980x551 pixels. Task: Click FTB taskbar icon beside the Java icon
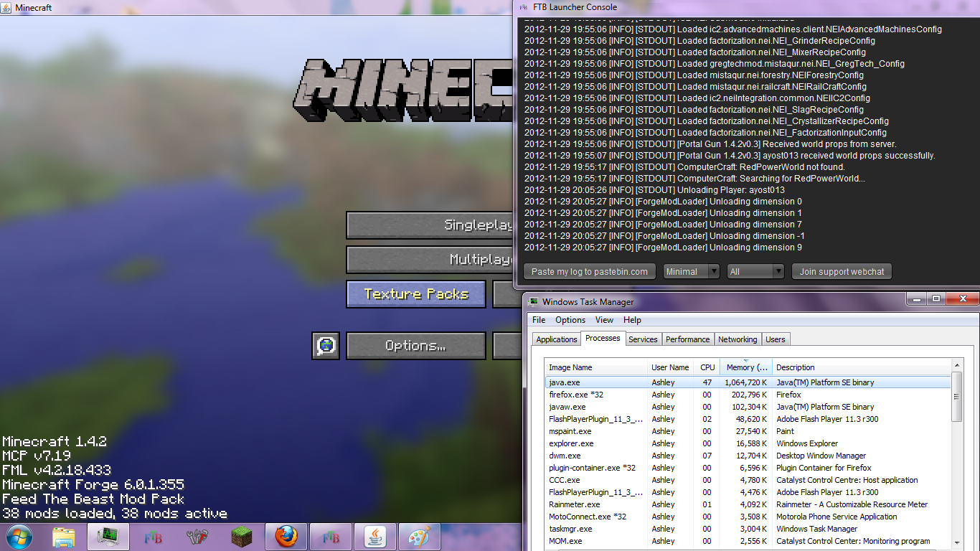pyautogui.click(x=331, y=537)
